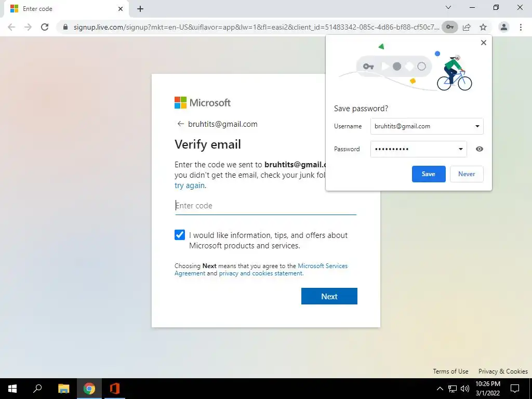Open the Windows Start menu
532x399 pixels.
12,389
